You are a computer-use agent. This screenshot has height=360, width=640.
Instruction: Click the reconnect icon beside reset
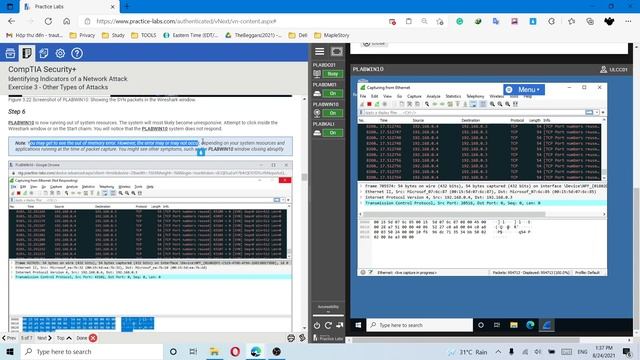coord(340,325)
